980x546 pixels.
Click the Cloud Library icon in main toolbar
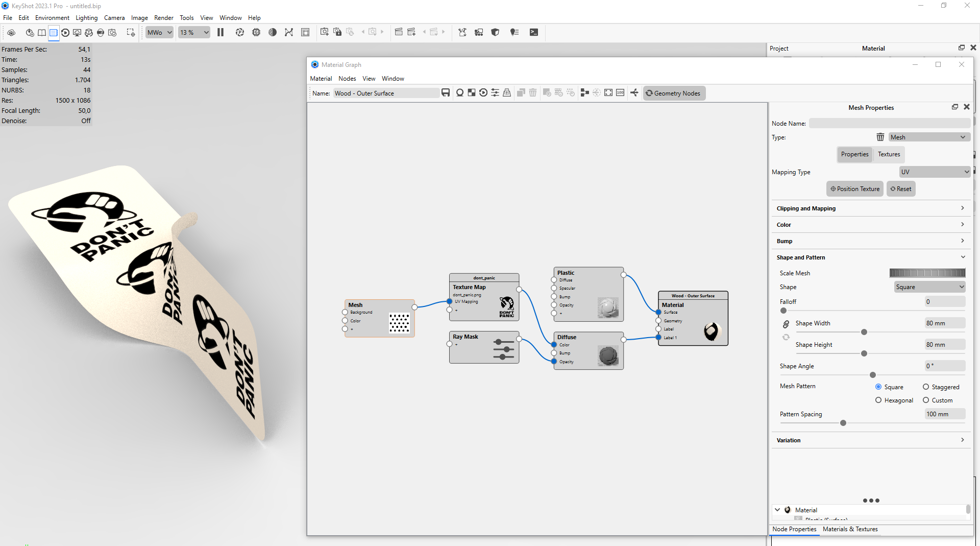tap(11, 32)
